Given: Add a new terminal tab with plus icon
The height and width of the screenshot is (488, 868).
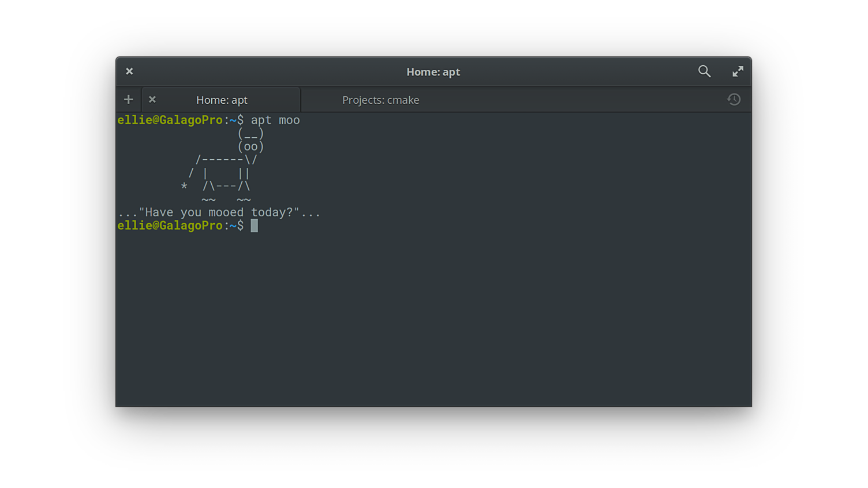Looking at the screenshot, I should [x=128, y=100].
